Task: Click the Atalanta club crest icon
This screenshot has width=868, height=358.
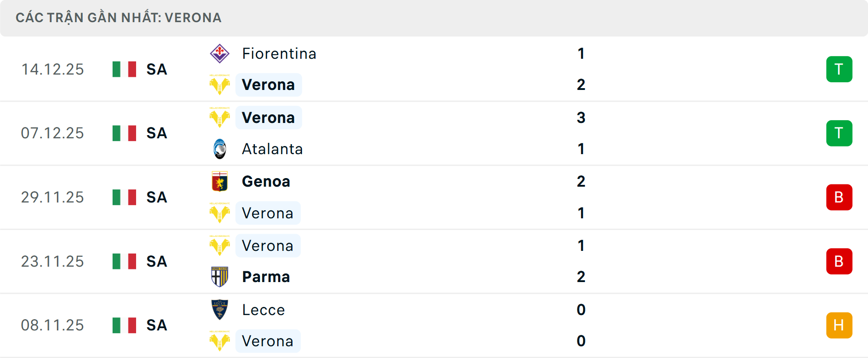Action: click(220, 149)
